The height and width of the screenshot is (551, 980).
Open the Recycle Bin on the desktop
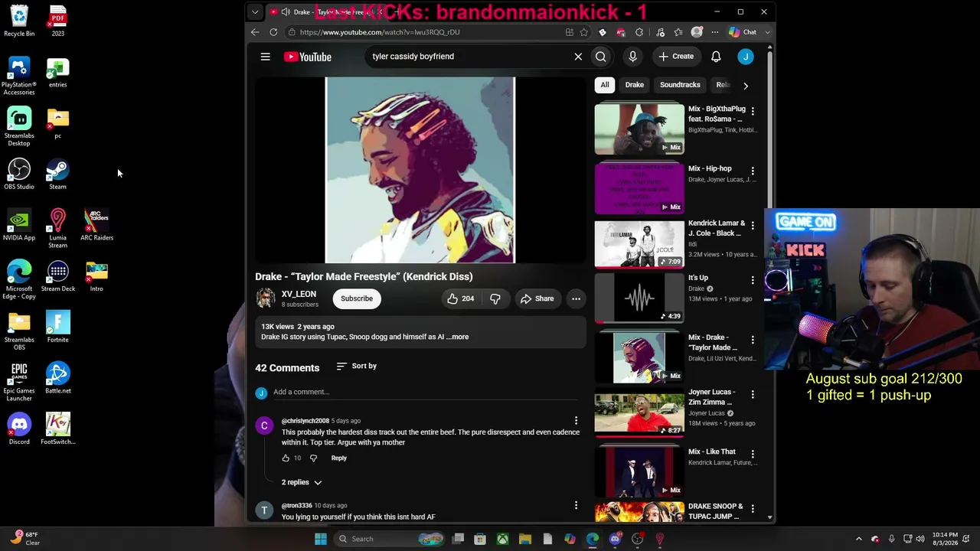pyautogui.click(x=19, y=21)
